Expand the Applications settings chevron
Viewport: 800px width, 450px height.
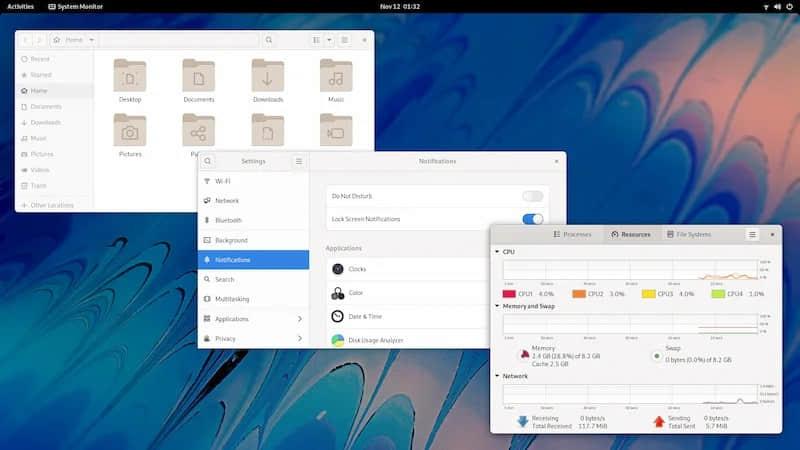point(300,319)
